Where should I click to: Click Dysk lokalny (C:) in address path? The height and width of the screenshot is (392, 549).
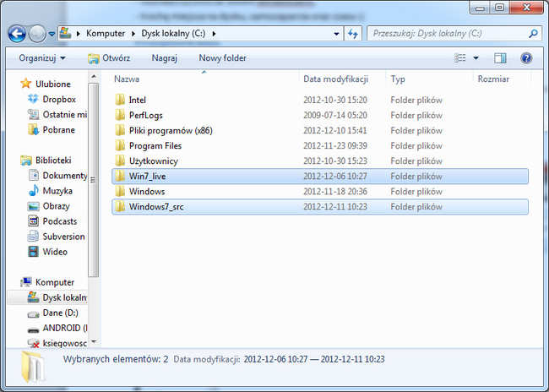[173, 33]
